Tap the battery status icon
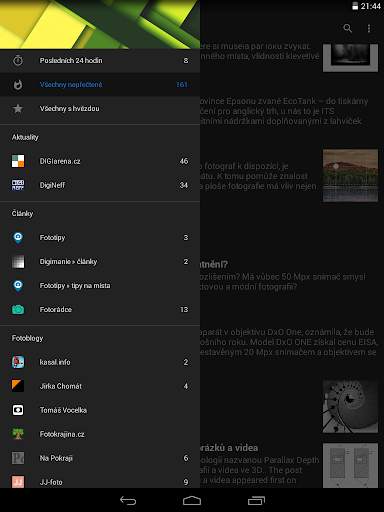Image resolution: width=384 pixels, height=512 pixels. (x=355, y=6)
